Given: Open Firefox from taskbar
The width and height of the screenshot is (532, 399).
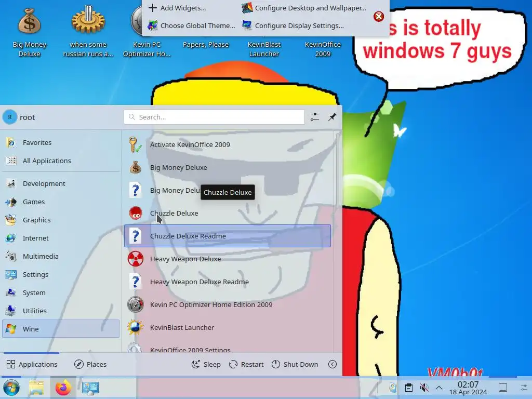Looking at the screenshot, I should tap(63, 388).
